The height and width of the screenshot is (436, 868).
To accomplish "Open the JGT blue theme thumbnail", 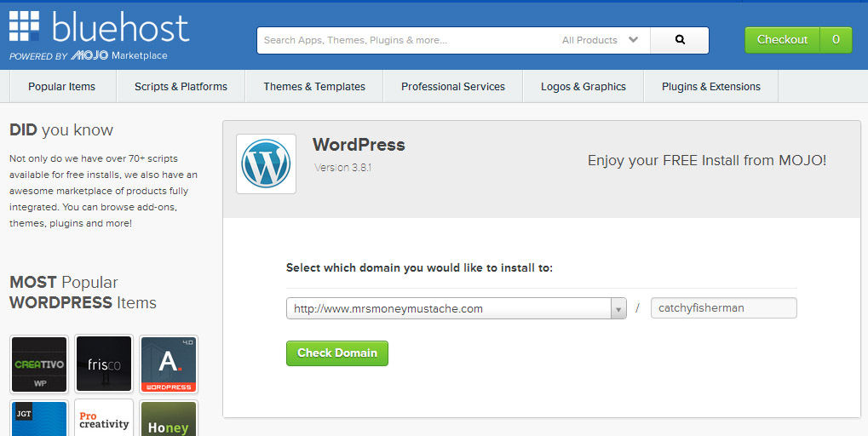I will [x=39, y=418].
